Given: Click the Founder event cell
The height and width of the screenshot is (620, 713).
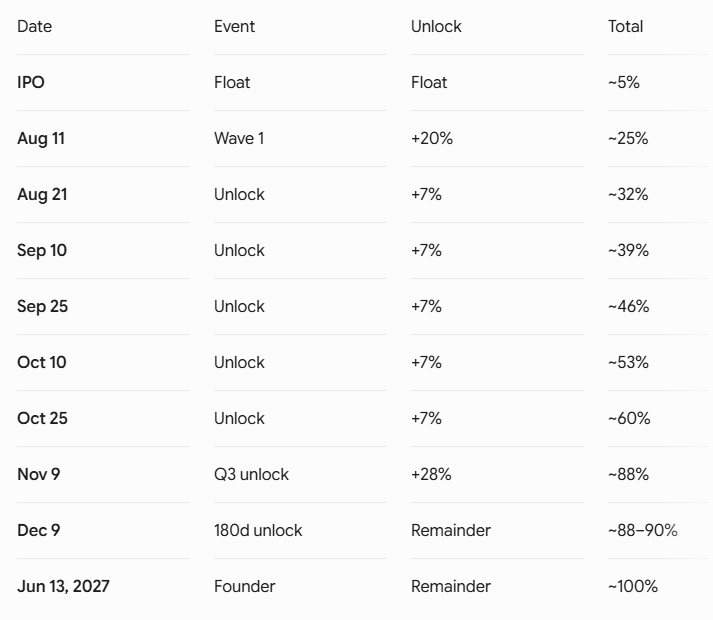Looking at the screenshot, I should point(245,586).
